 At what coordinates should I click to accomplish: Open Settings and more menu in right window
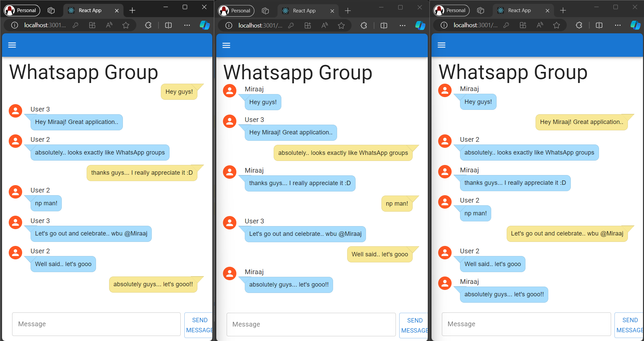tap(617, 25)
